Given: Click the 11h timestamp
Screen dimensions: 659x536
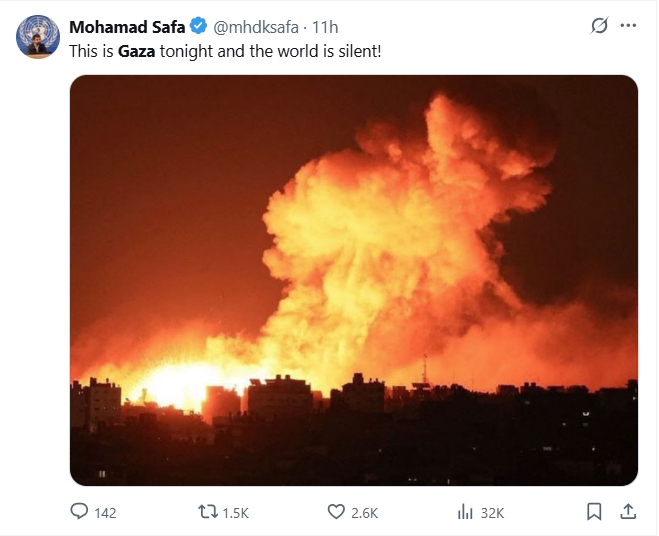Looking at the screenshot, I should (324, 25).
